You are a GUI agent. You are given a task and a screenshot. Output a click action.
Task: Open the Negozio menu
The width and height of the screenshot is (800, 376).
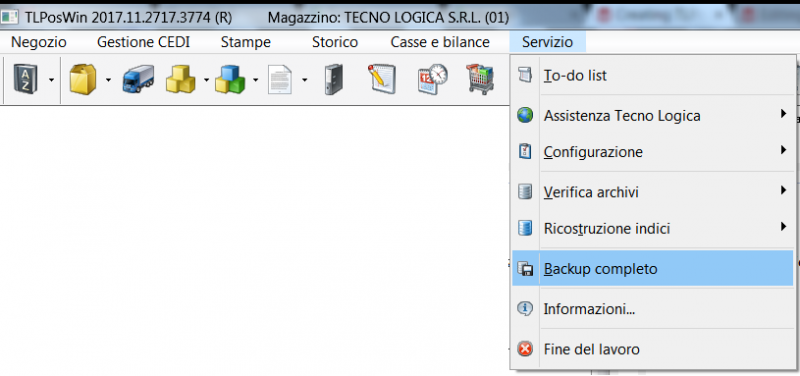(x=39, y=42)
